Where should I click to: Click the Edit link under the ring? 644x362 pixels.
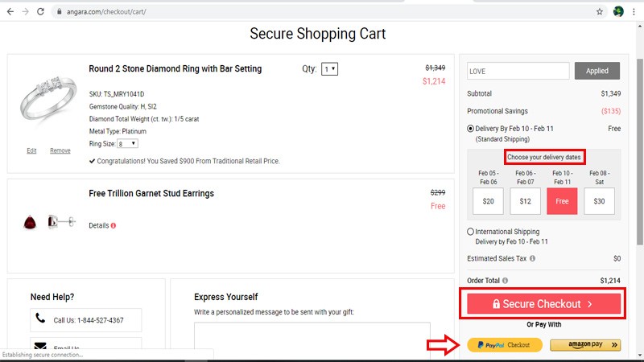tap(31, 150)
